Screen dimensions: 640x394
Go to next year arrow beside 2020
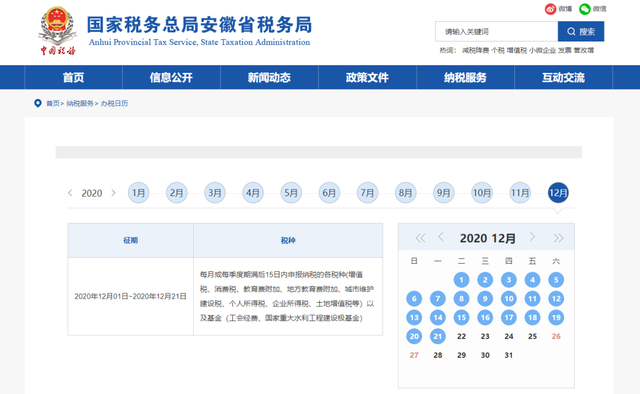(113, 193)
